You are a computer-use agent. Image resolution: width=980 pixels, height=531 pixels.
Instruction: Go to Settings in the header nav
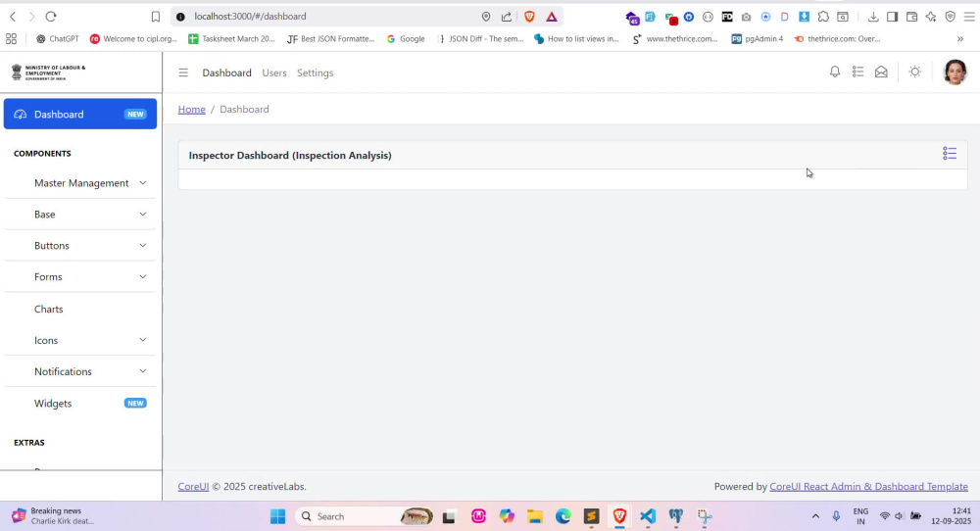pyautogui.click(x=315, y=73)
